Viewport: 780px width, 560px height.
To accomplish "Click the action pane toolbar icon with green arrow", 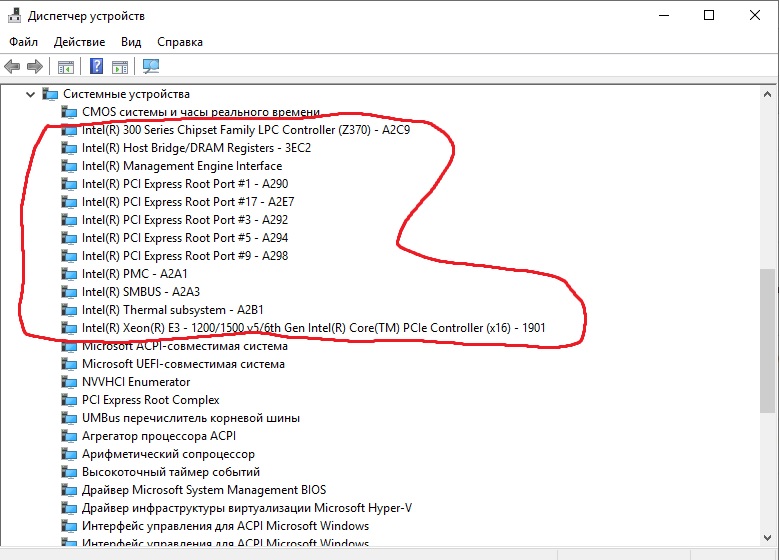I will tap(120, 67).
